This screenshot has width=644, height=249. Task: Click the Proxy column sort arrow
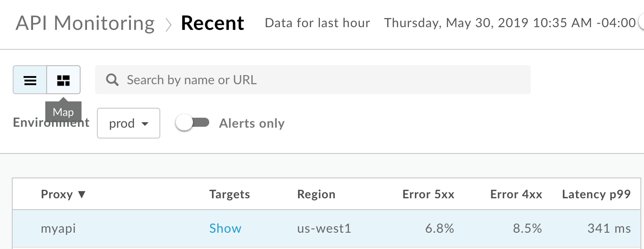coord(82,195)
